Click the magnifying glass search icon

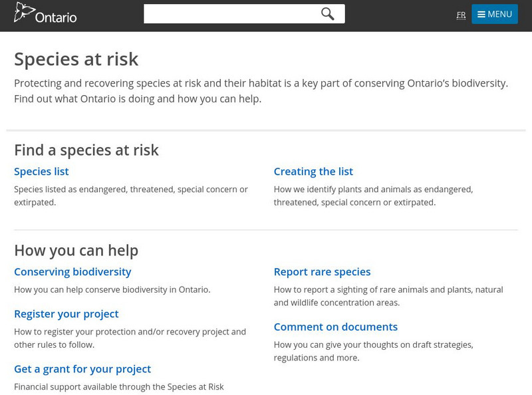pos(327,13)
